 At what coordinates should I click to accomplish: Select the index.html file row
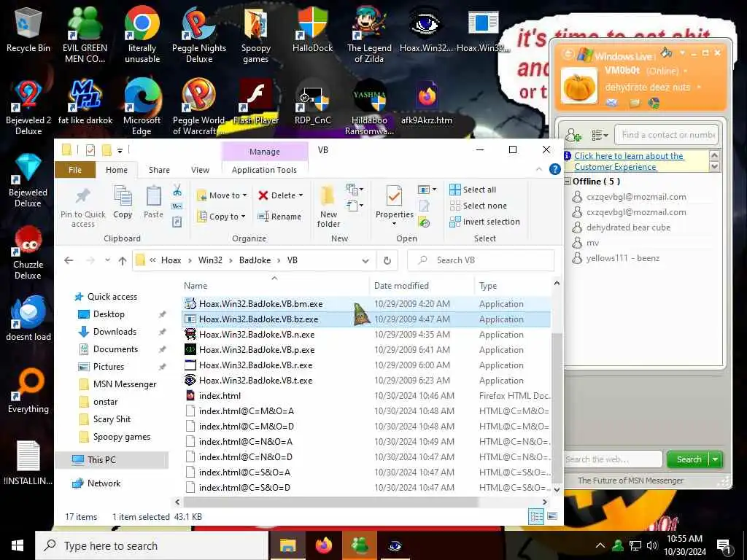pyautogui.click(x=367, y=395)
